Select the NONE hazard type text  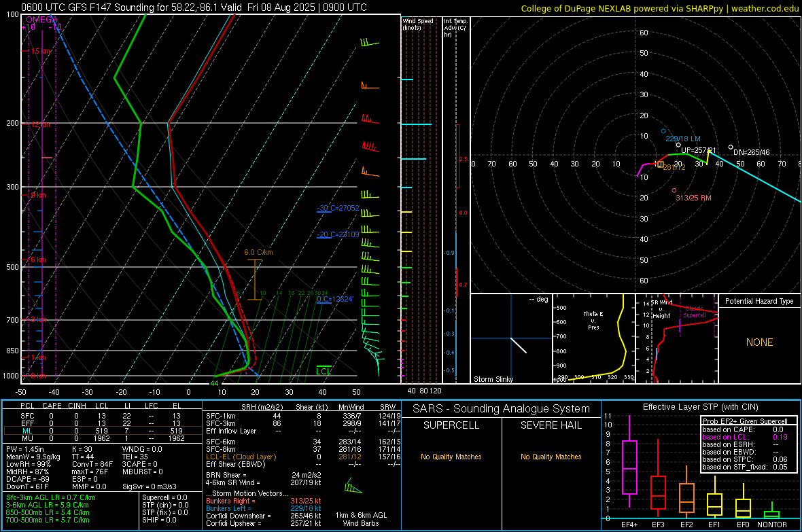(x=760, y=342)
